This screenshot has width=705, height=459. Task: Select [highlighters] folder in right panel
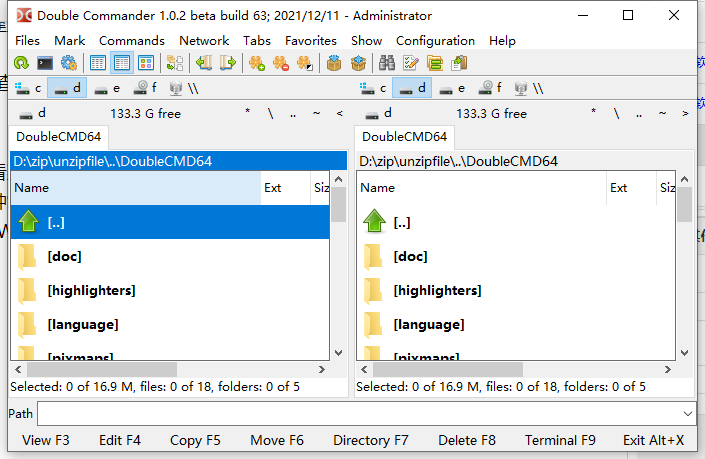[x=516, y=290]
